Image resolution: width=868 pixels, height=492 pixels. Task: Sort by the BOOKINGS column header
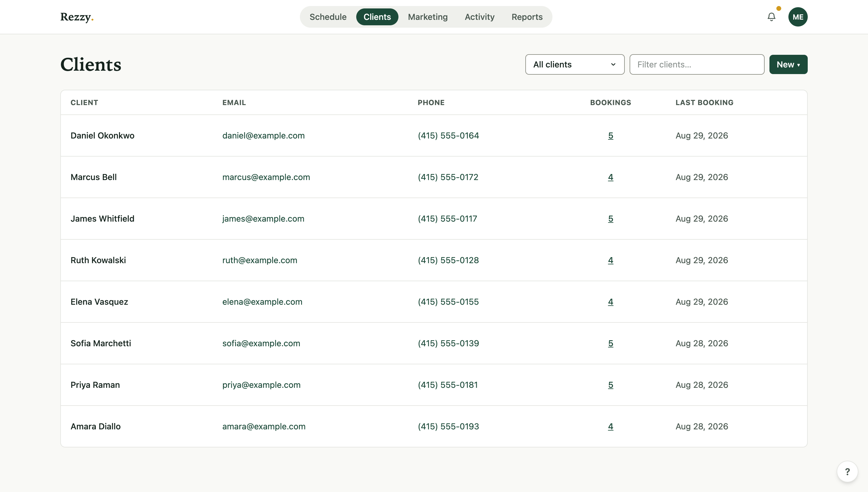click(610, 102)
